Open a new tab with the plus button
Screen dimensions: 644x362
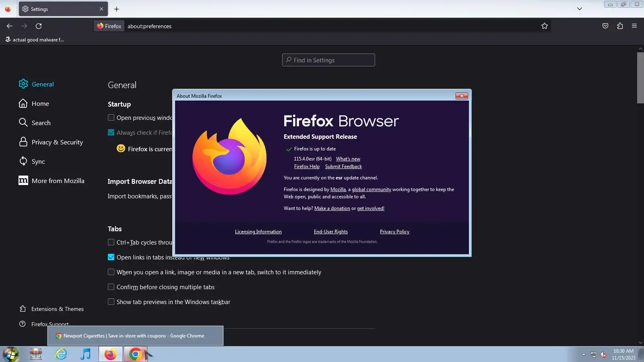(117, 9)
